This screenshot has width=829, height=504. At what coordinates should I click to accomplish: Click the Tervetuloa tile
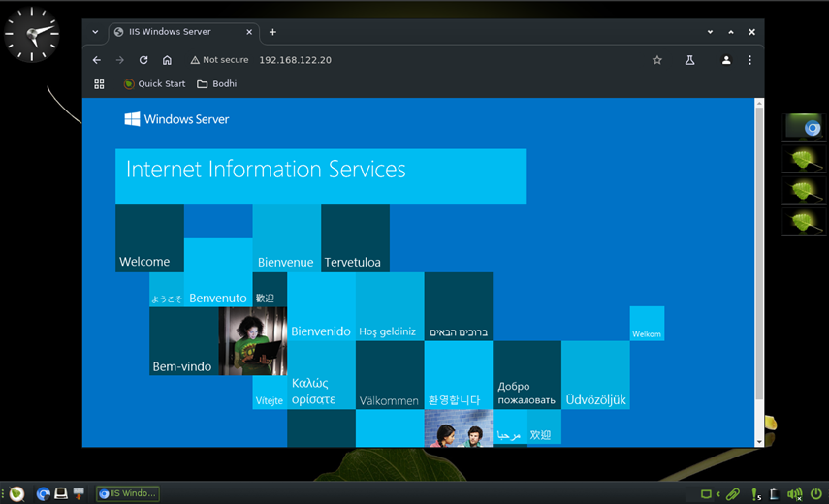tap(355, 237)
